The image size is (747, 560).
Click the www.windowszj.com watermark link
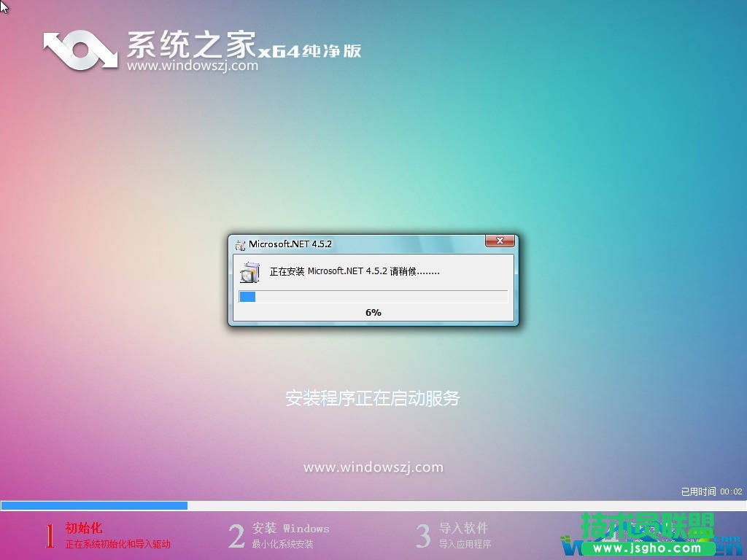tap(373, 467)
